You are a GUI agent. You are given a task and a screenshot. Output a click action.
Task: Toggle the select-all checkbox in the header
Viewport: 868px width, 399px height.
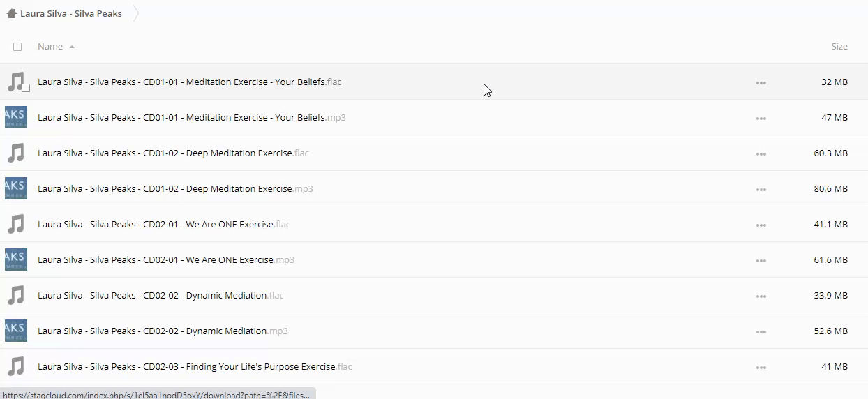point(17,47)
